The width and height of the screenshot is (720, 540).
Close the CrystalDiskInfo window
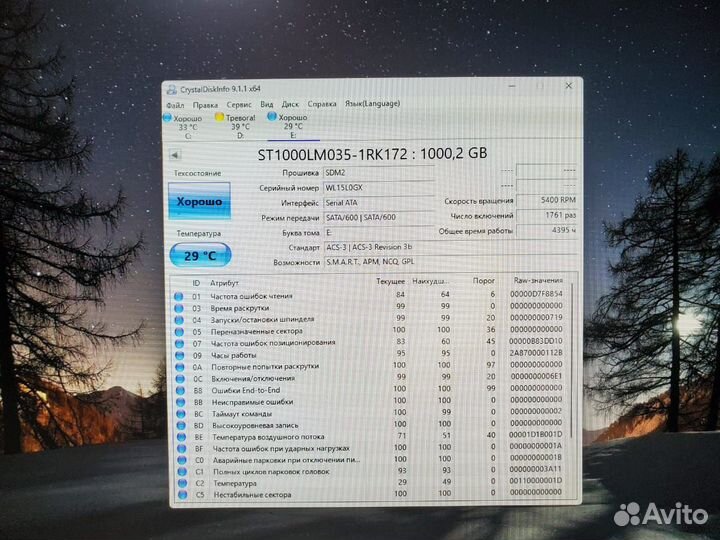(569, 85)
